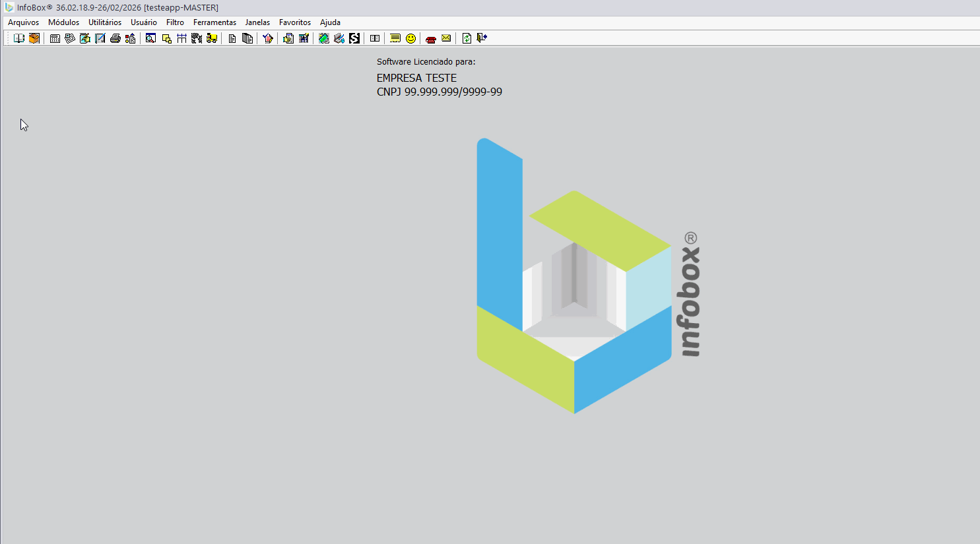Select the Favoritos menu
980x544 pixels.
click(x=294, y=22)
